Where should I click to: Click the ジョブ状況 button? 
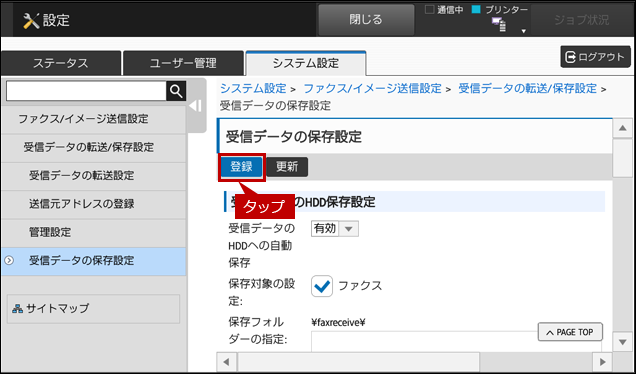(x=582, y=20)
